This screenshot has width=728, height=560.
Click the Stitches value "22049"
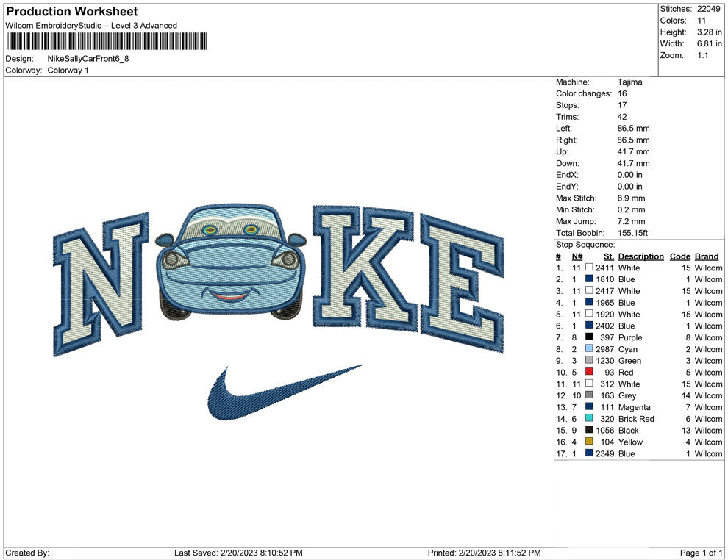(708, 9)
